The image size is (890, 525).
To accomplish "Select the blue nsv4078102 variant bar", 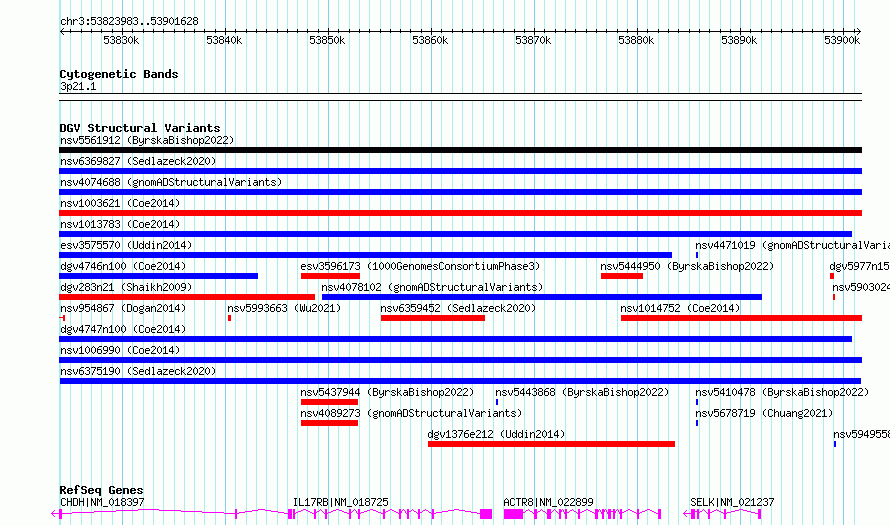I will tap(541, 297).
